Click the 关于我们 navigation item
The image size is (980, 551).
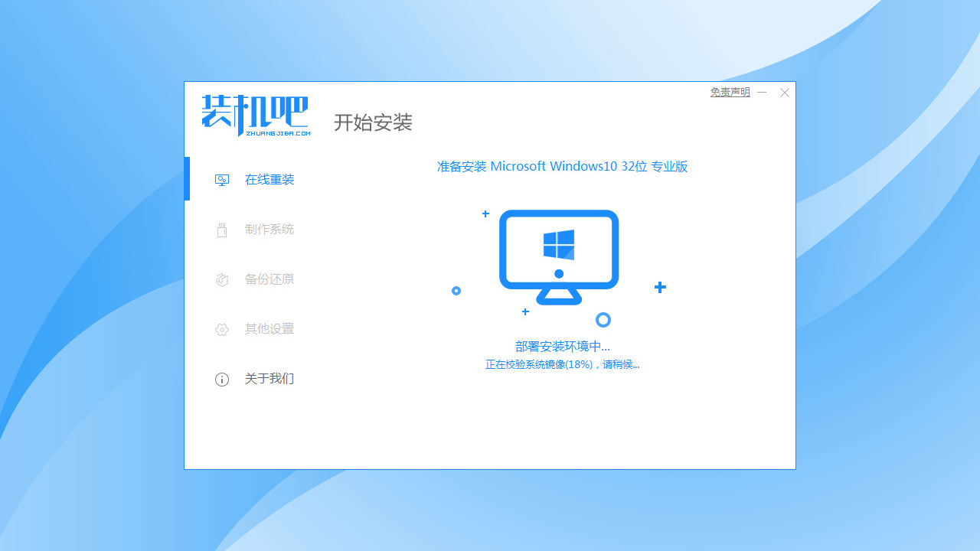[x=268, y=379]
